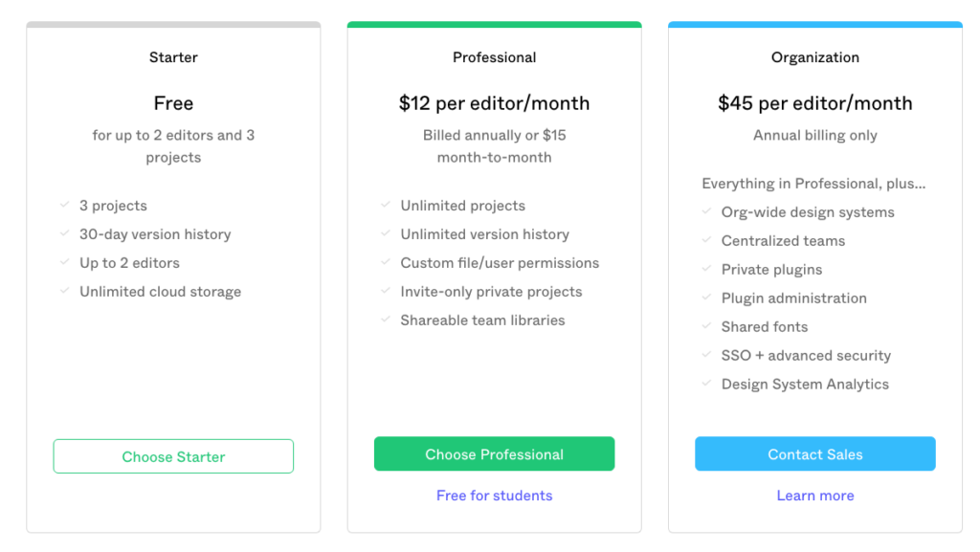Click checkmark beside Org-wide design systems
The image size is (980, 552).
706,211
